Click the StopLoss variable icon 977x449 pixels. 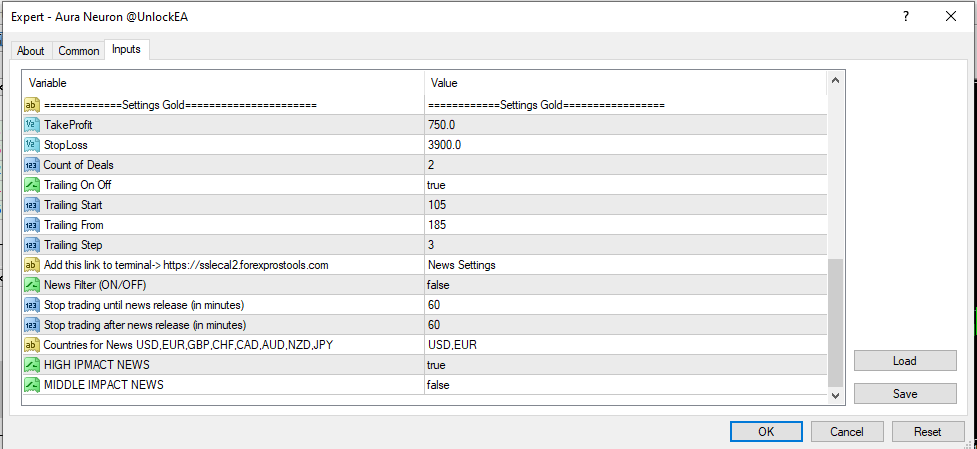coord(31,145)
